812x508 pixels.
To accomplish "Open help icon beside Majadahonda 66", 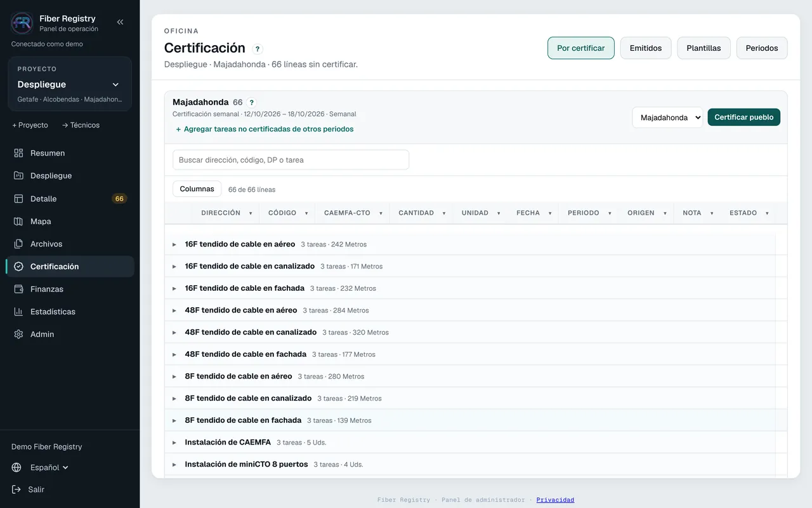I will tap(252, 102).
